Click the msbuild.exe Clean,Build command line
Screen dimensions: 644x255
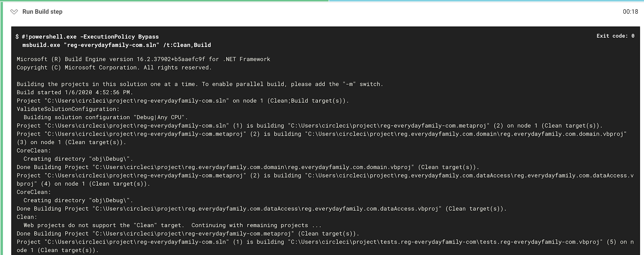click(x=116, y=45)
